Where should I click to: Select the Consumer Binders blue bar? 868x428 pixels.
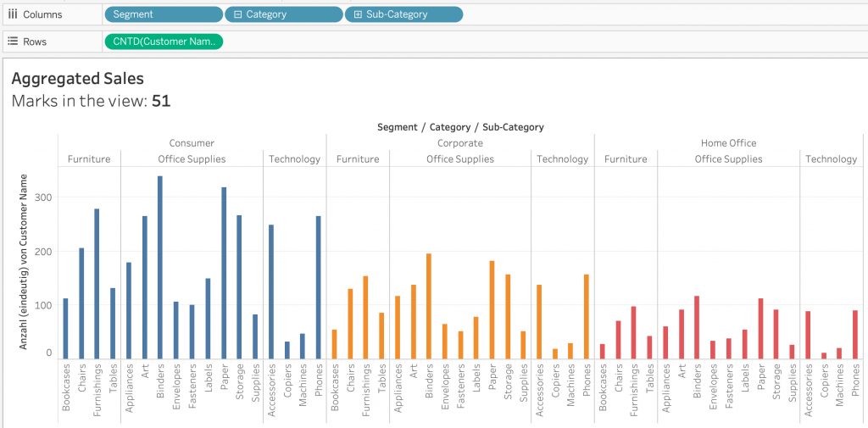pyautogui.click(x=160, y=268)
